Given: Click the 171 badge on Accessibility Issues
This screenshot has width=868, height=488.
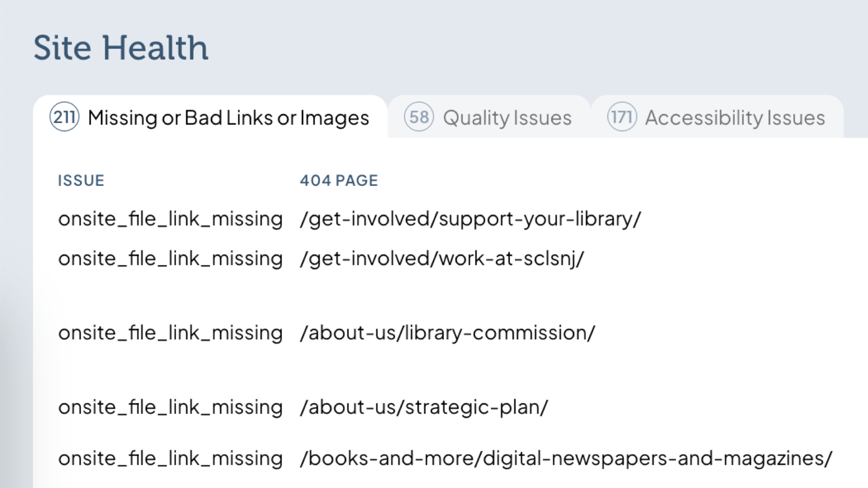Looking at the screenshot, I should coord(621,117).
